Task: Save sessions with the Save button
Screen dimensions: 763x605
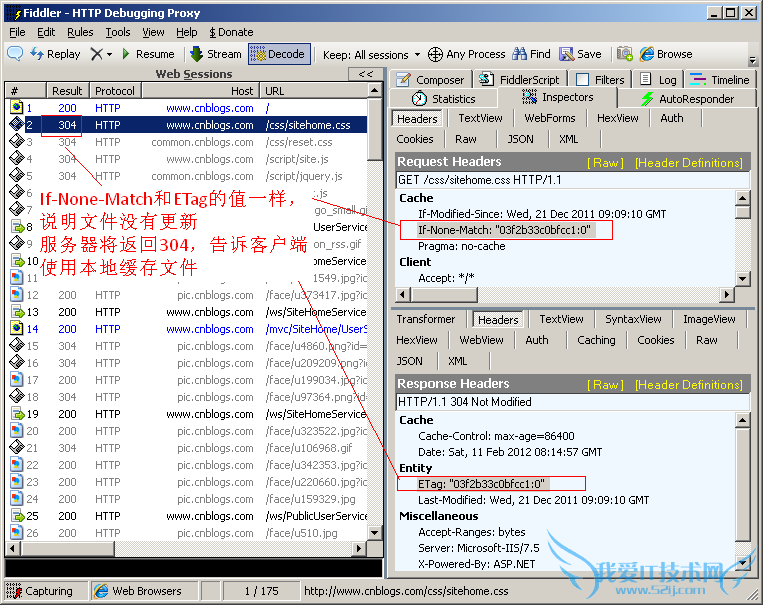Action: click(580, 54)
